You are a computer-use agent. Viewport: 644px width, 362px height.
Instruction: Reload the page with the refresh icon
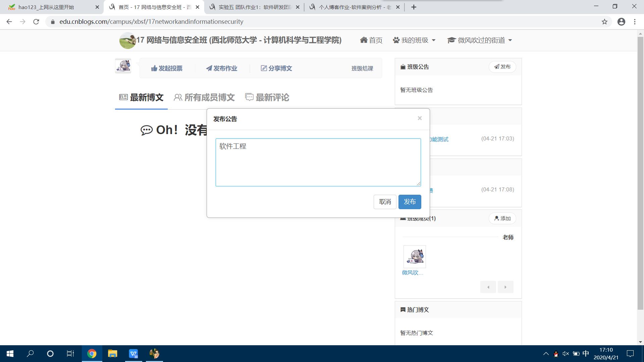pyautogui.click(x=36, y=22)
